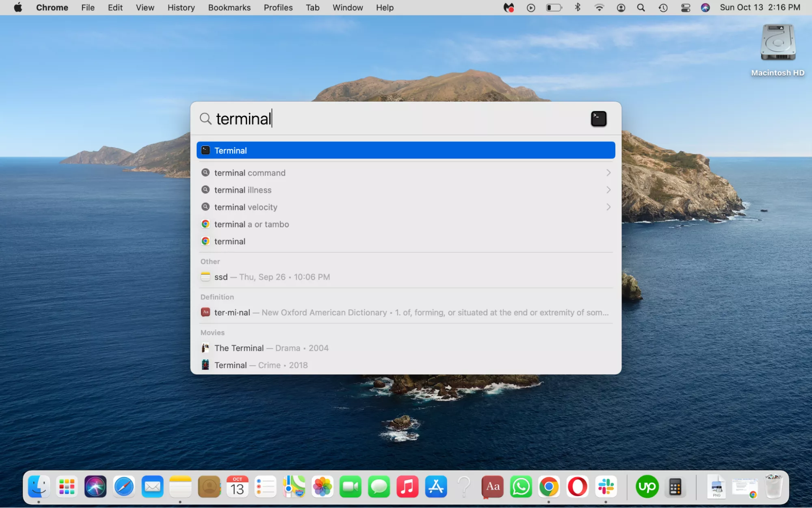Screen dimensions: 812x508
Task: Open Control Center from menu bar
Action: pos(685,8)
